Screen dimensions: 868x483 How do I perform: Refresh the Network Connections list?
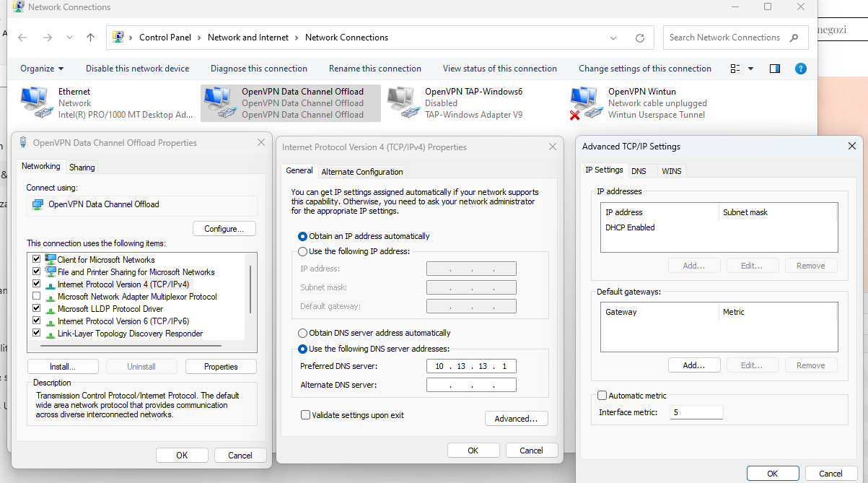[x=639, y=38]
